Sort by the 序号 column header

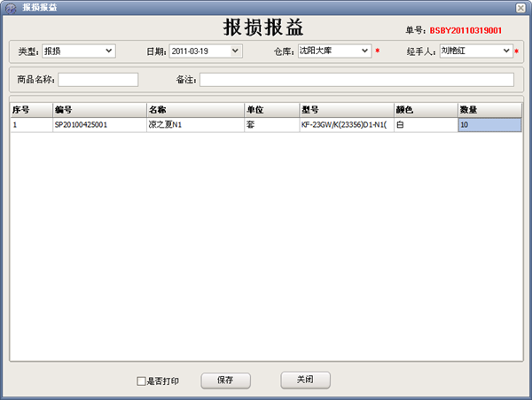30,110
